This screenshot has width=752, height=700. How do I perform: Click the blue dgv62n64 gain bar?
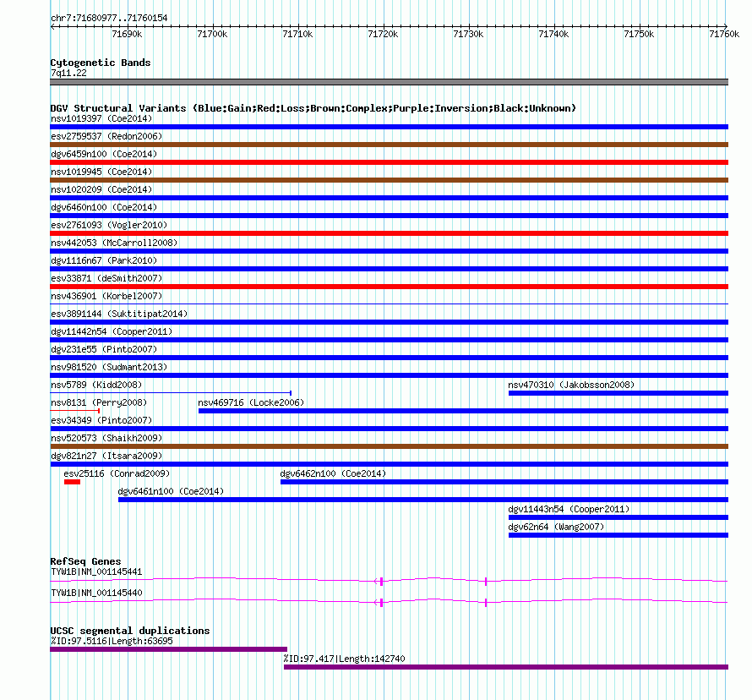coord(618,535)
